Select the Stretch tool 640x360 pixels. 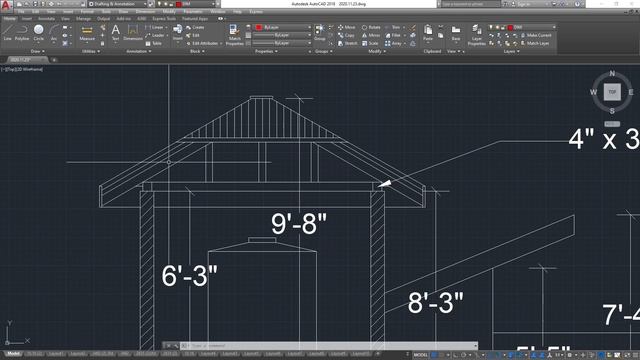point(348,43)
